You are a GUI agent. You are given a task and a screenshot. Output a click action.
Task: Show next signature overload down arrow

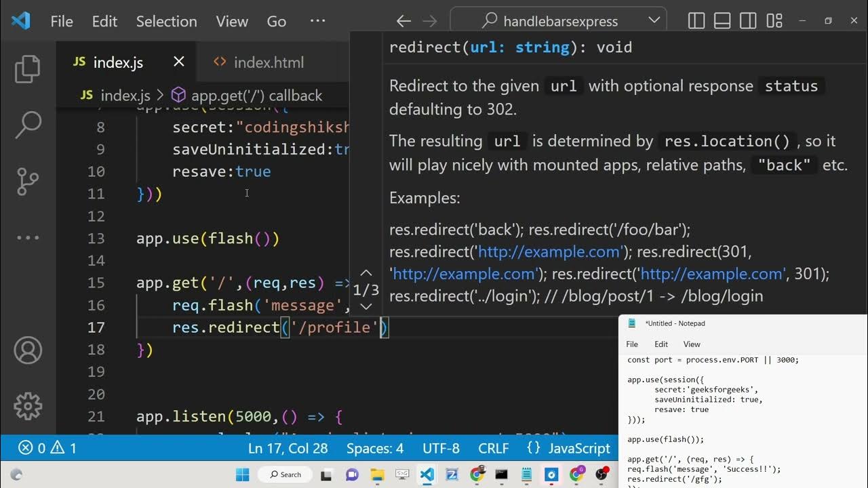pyautogui.click(x=366, y=307)
